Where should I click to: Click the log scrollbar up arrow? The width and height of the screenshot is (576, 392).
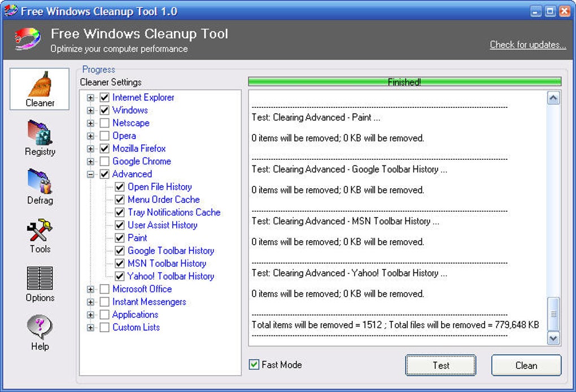click(x=553, y=98)
